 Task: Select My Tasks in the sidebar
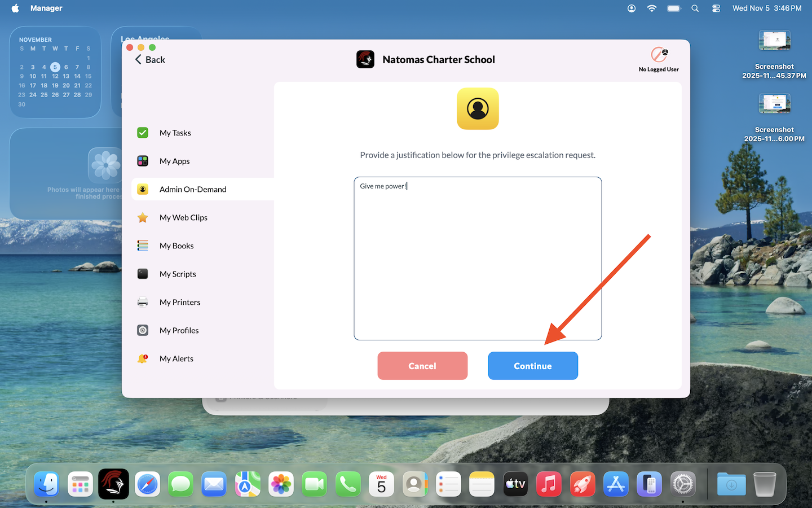tap(202, 133)
